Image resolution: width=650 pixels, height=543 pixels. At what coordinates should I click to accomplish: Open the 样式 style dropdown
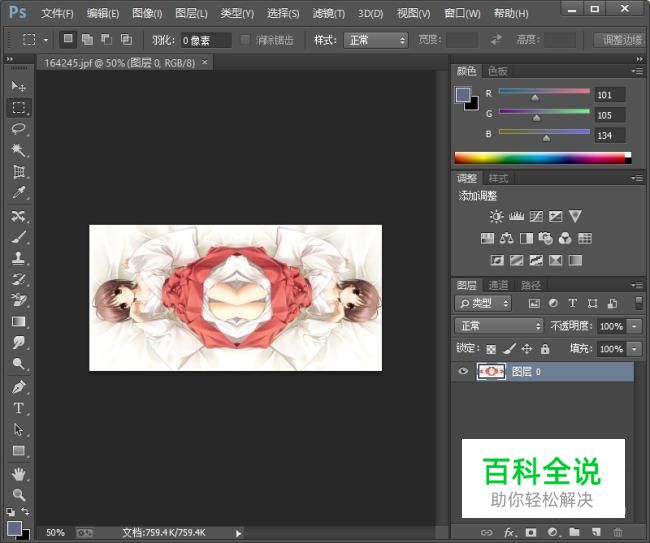tap(376, 40)
